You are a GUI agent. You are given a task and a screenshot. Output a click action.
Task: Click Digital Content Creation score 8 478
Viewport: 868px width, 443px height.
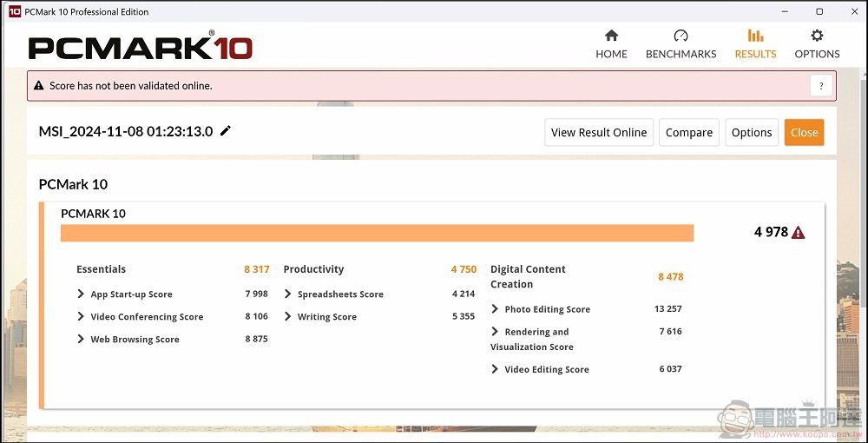671,276
